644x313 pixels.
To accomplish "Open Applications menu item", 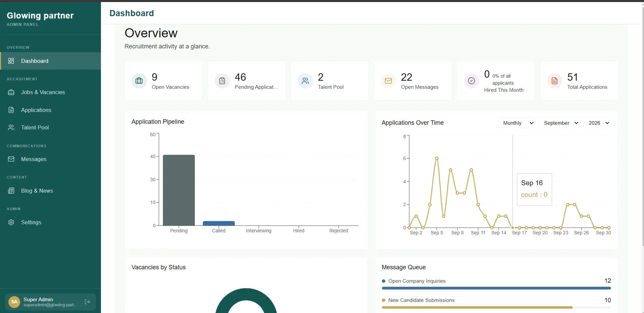I will click(x=50, y=110).
